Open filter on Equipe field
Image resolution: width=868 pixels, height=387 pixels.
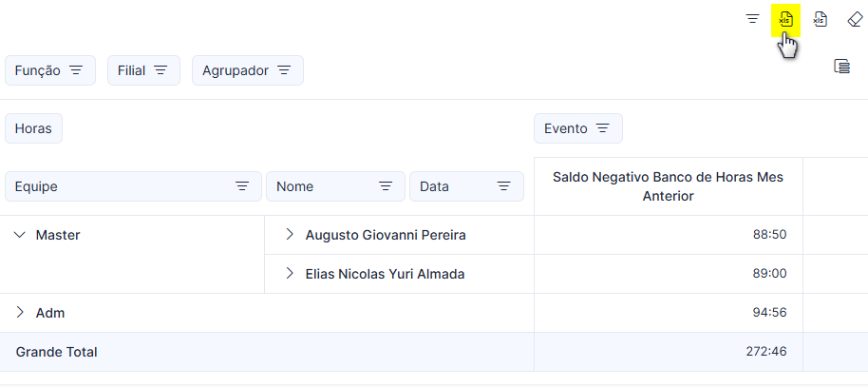point(242,186)
